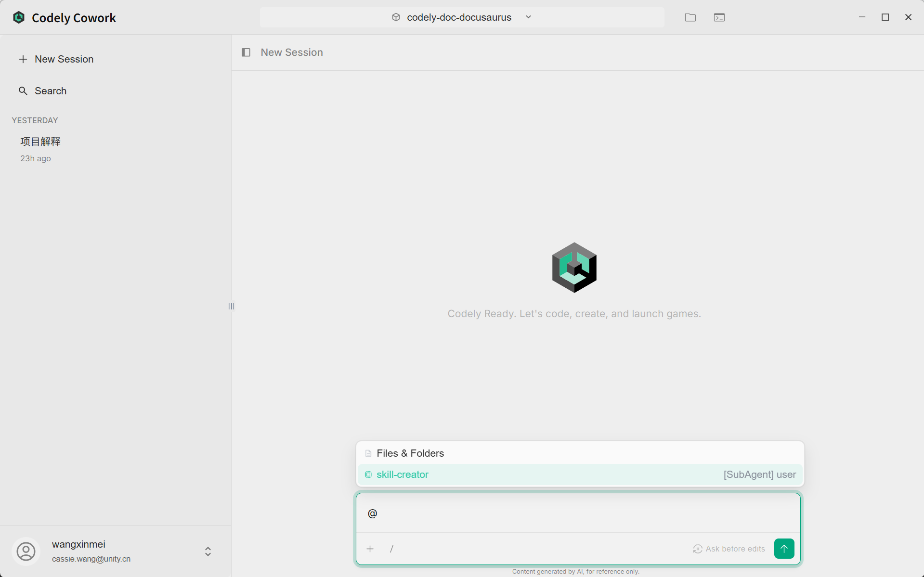
Task: Select Files & Folders from mention menu
Action: click(x=580, y=453)
